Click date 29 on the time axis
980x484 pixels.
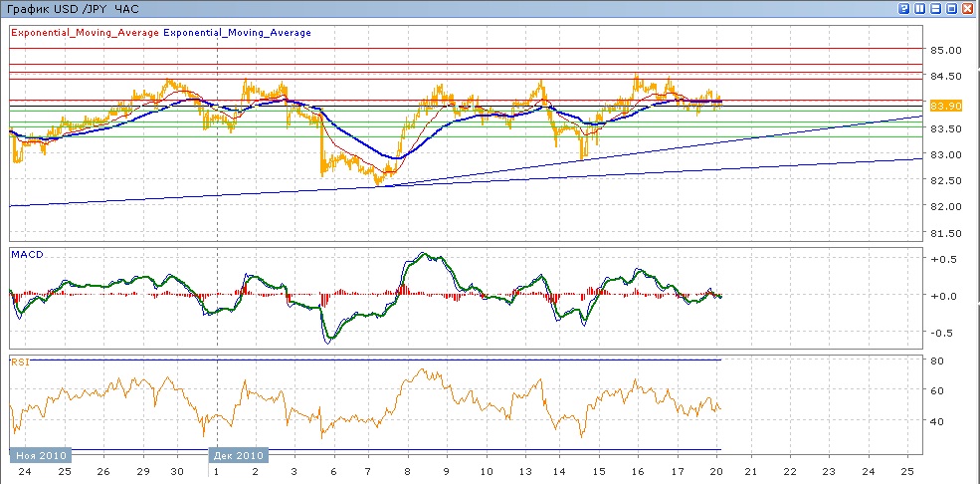point(143,472)
